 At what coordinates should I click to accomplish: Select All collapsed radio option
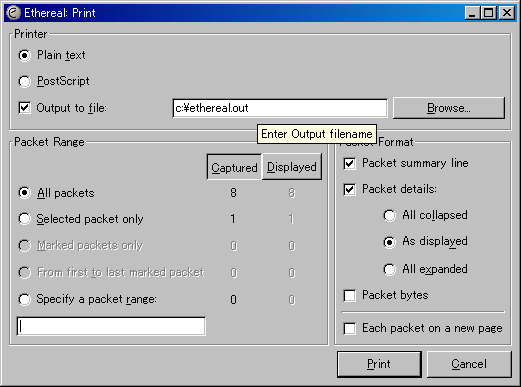[389, 215]
